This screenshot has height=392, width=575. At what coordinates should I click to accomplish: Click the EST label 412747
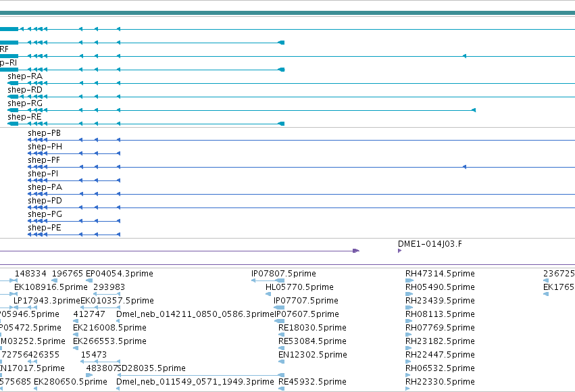pyautogui.click(x=89, y=314)
